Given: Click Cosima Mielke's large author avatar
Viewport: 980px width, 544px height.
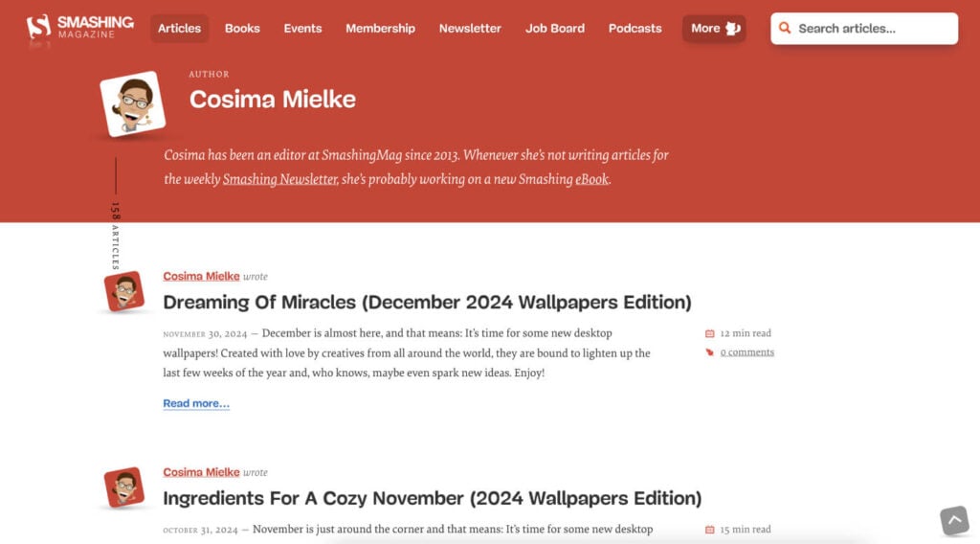Looking at the screenshot, I should coord(133,103).
